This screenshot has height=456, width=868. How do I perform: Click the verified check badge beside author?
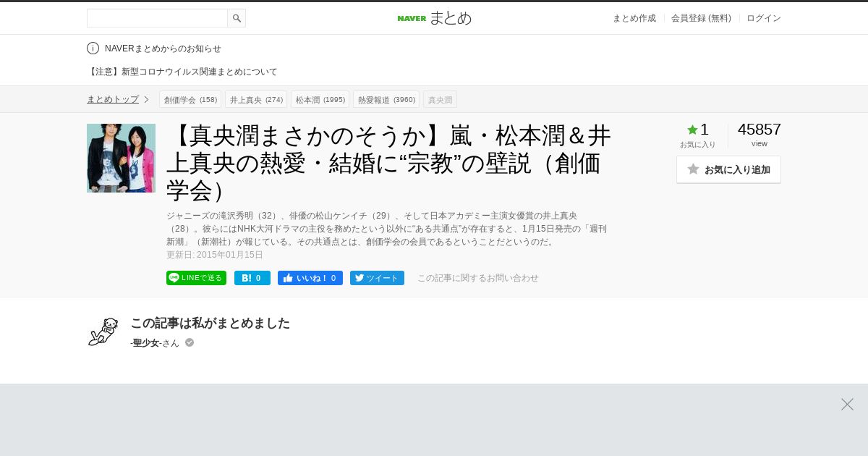click(190, 342)
